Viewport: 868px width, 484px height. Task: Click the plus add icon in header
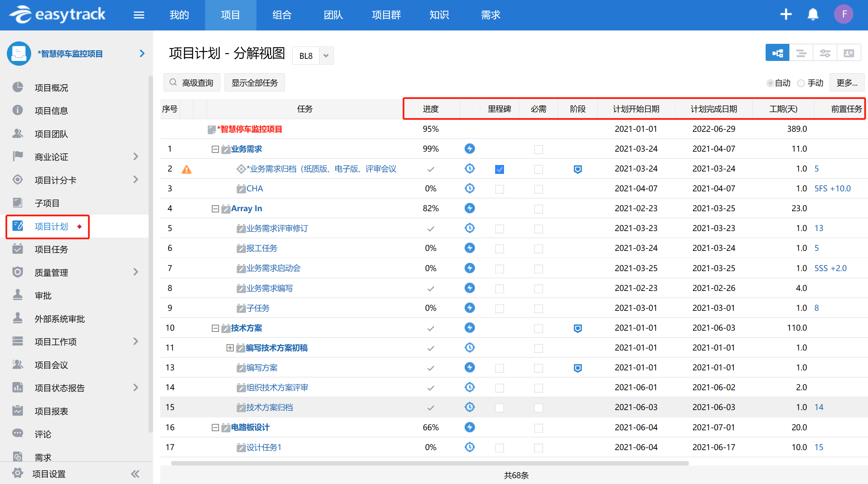coord(786,15)
